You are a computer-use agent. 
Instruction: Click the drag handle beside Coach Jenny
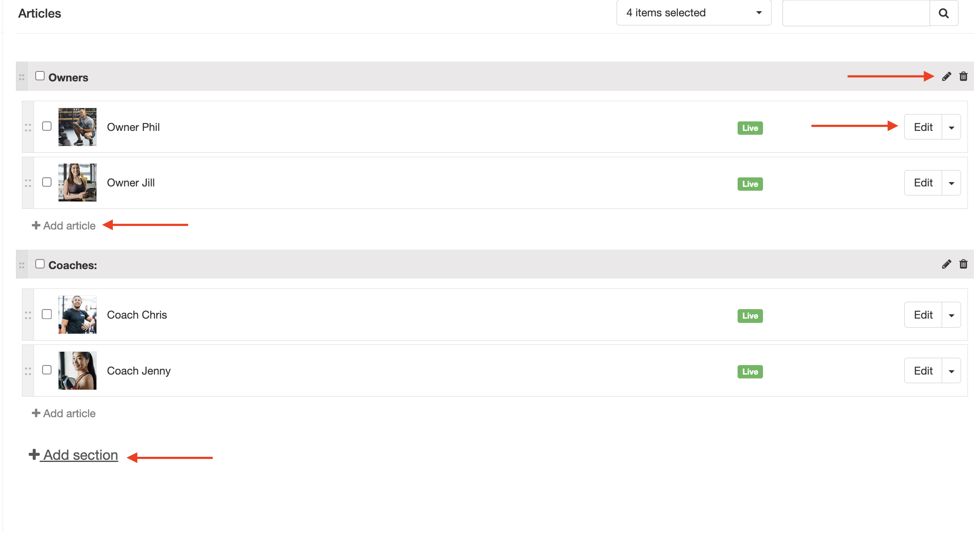[28, 370]
